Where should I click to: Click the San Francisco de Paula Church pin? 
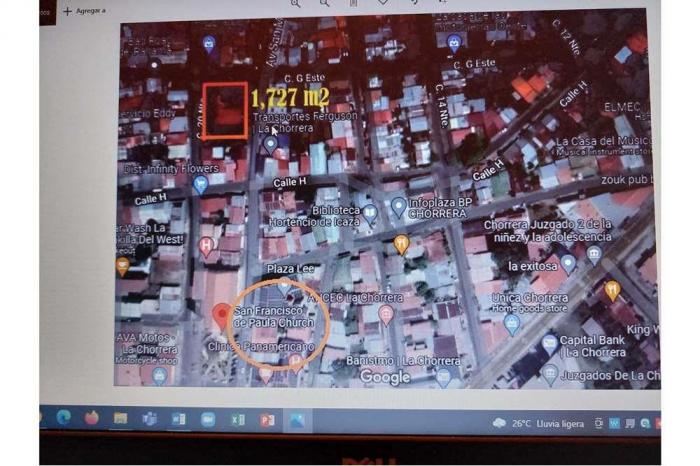[x=221, y=317]
